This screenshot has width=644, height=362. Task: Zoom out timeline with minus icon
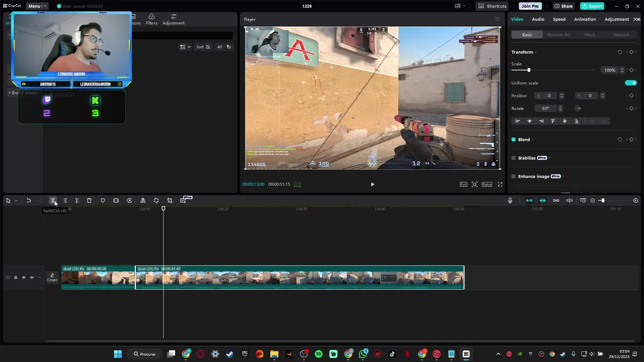coord(593,201)
